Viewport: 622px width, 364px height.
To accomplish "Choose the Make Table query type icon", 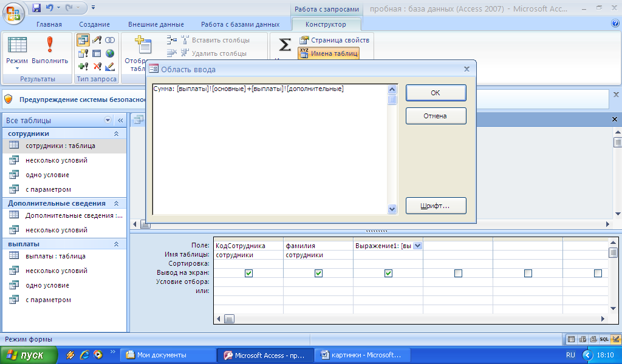I will (x=83, y=53).
